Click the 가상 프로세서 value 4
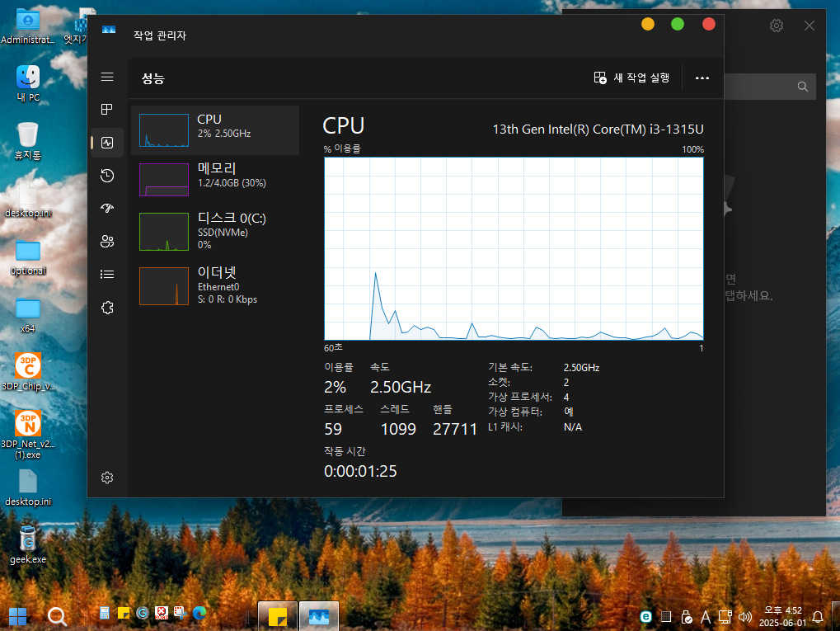The image size is (840, 631). coord(566,398)
